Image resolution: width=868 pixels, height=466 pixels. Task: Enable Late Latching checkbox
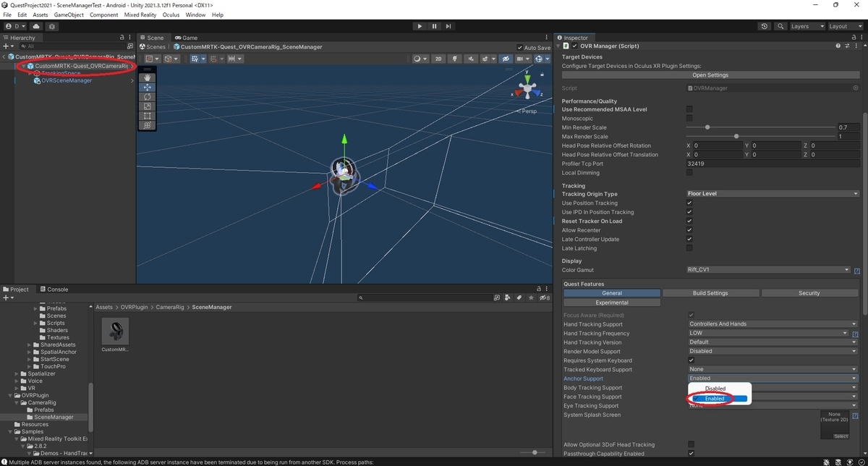[689, 248]
